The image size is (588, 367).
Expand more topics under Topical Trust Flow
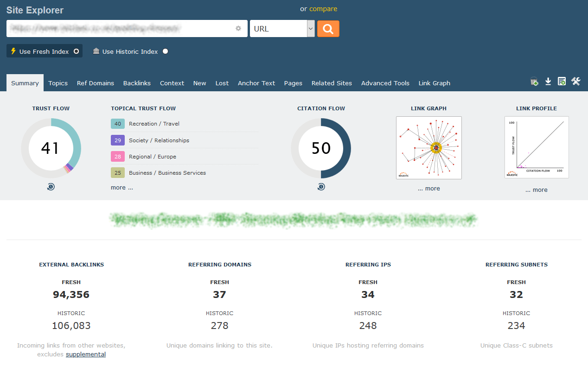click(121, 188)
